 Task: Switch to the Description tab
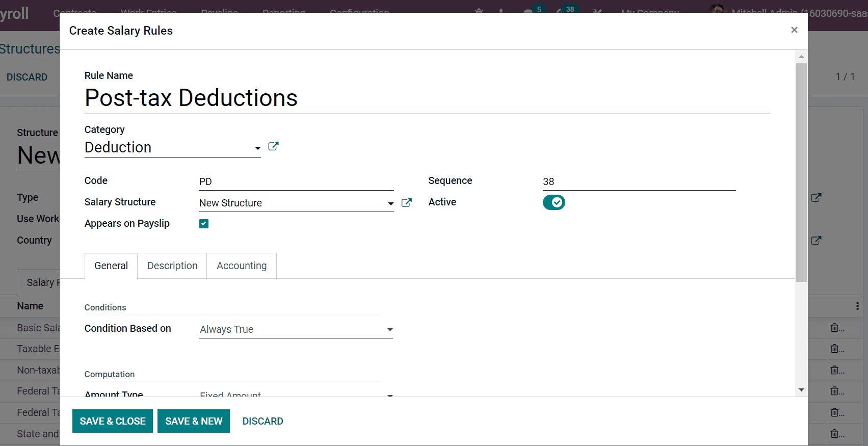coord(172,266)
